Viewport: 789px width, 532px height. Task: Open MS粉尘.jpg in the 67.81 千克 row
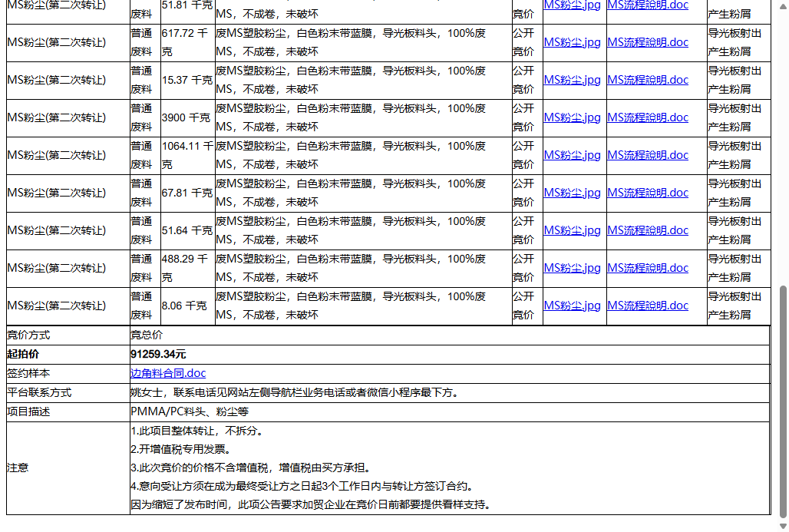[x=572, y=193]
